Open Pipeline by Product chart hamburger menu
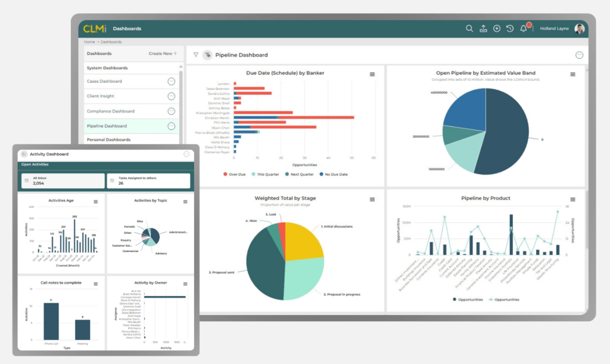610x364 pixels. tap(572, 199)
